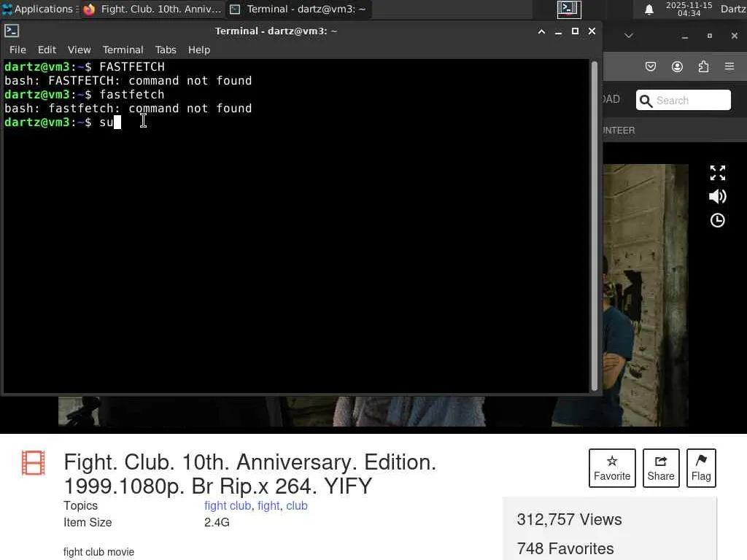Click the terminal's vertical scrollbar
This screenshot has height=560, width=747.
[594, 226]
